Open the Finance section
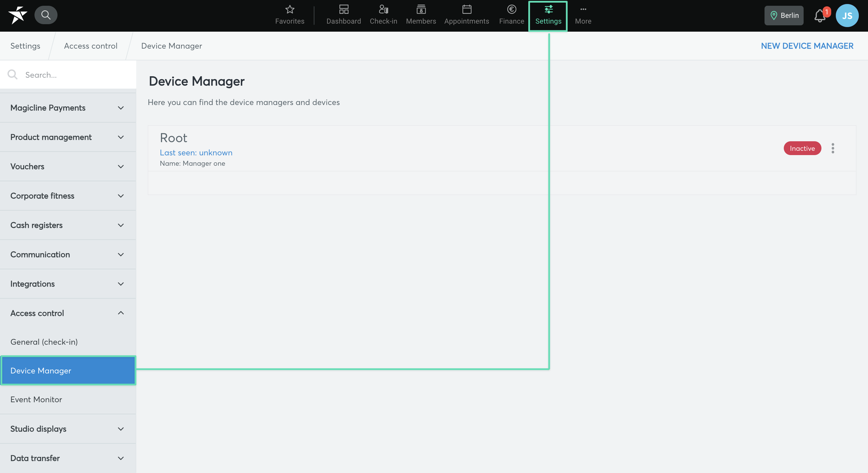The width and height of the screenshot is (868, 473). tap(511, 16)
